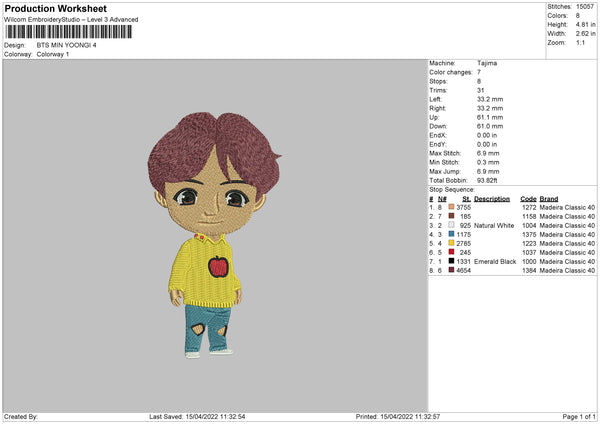
Task: Click the Up value '61.1 mm'
Action: click(x=490, y=117)
